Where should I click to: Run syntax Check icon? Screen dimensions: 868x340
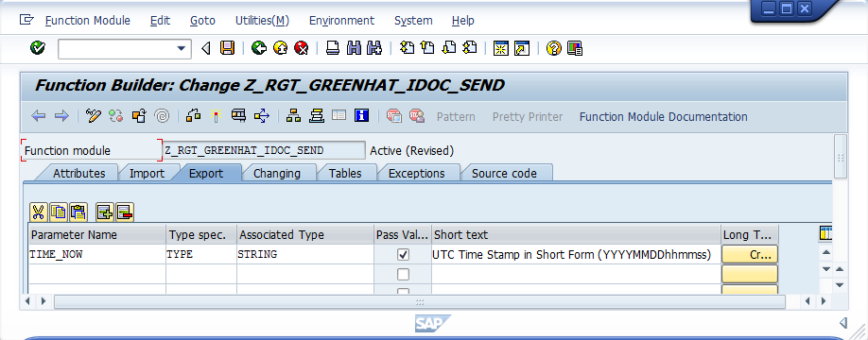[x=193, y=116]
